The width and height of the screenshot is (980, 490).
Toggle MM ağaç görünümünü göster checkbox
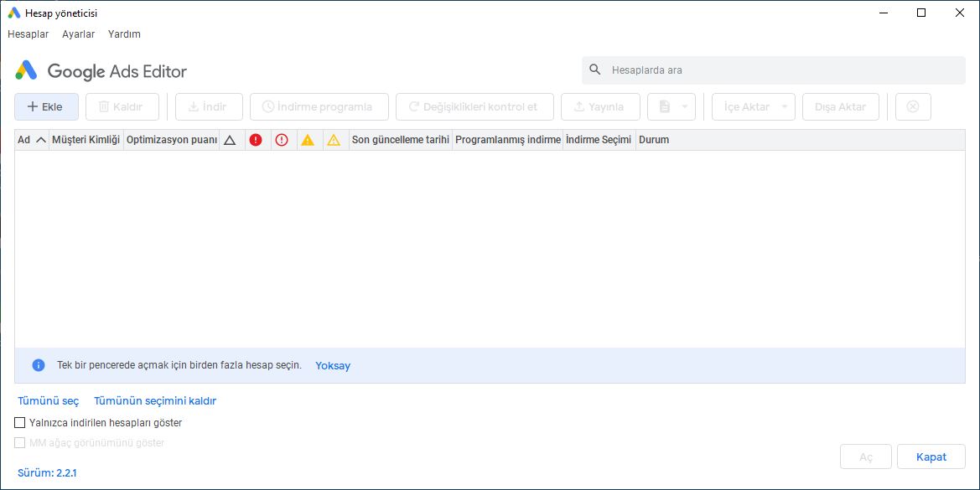tap(19, 442)
